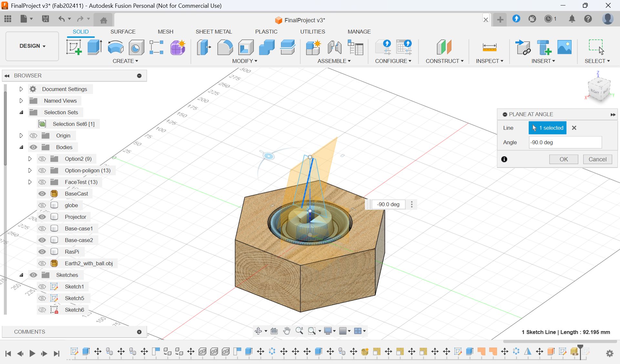Open notifications bell
The width and height of the screenshot is (620, 364).
coord(572,19)
